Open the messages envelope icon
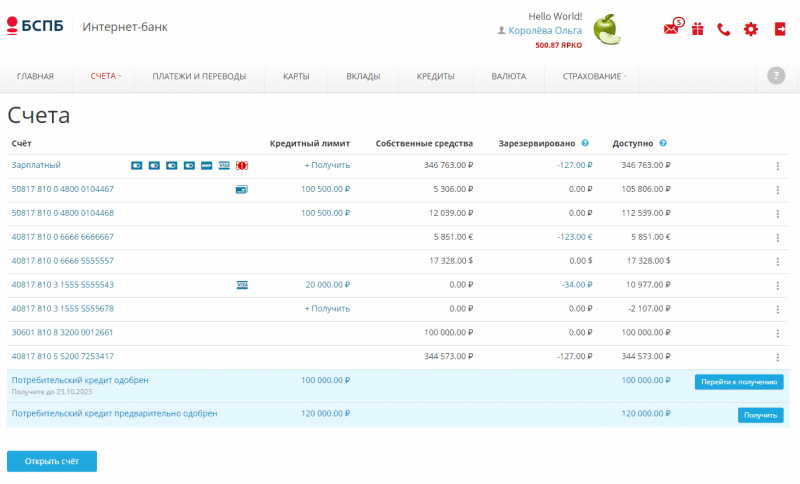This screenshot has width=800, height=484. pyautogui.click(x=672, y=29)
